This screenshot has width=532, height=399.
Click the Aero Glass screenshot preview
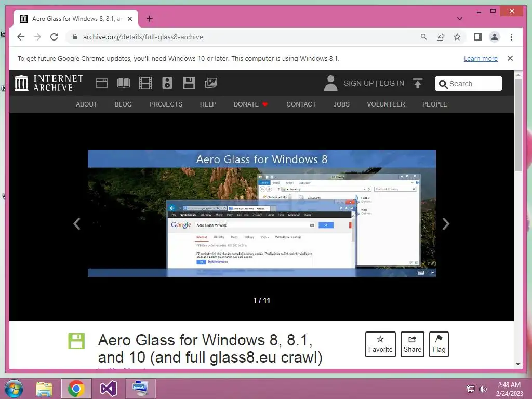[262, 213]
